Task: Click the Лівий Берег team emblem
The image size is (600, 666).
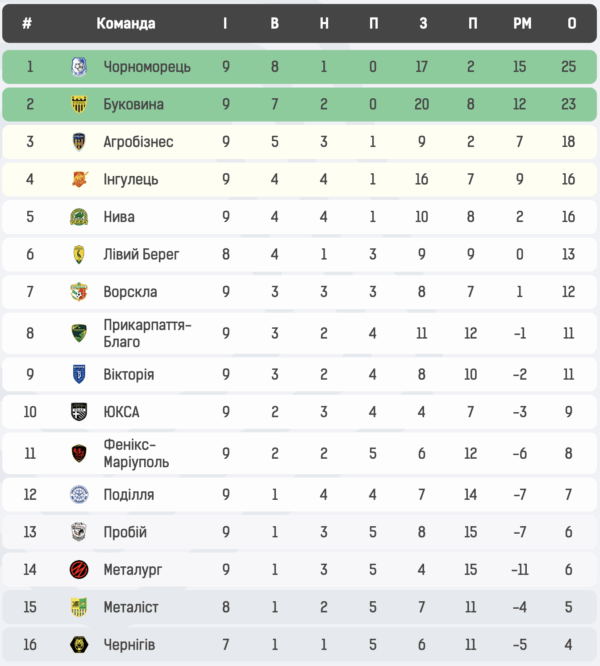Action: point(79,254)
